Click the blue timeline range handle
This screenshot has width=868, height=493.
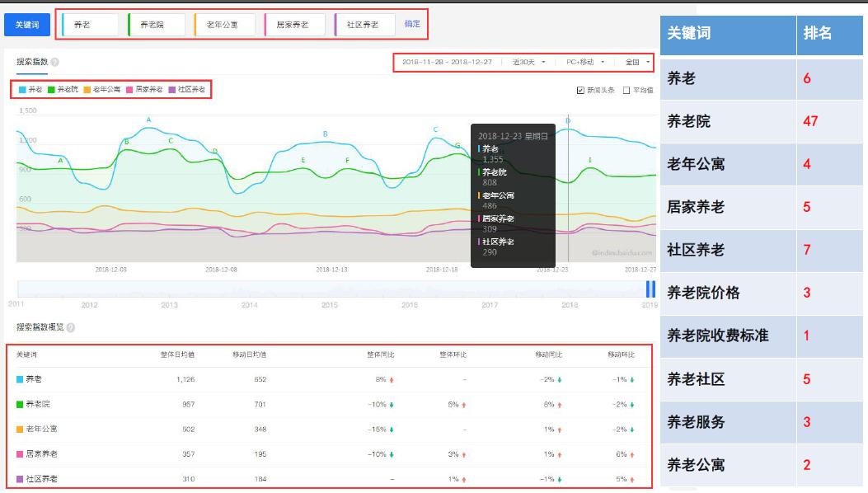coord(650,289)
